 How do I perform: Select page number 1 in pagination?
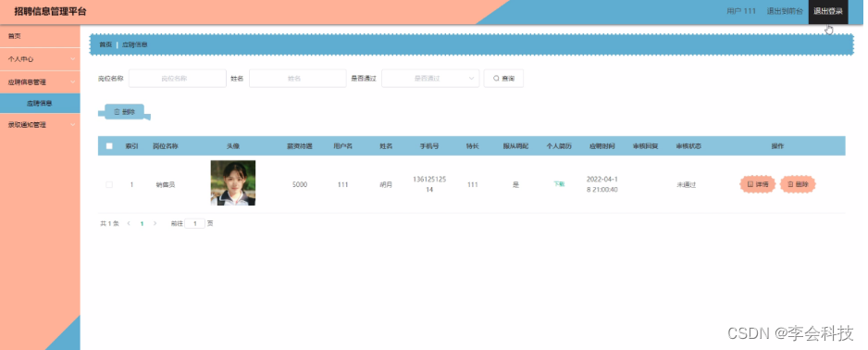pos(142,224)
